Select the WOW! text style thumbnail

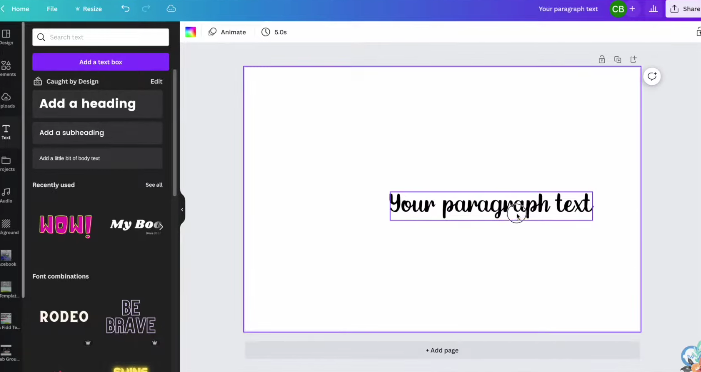coord(65,225)
